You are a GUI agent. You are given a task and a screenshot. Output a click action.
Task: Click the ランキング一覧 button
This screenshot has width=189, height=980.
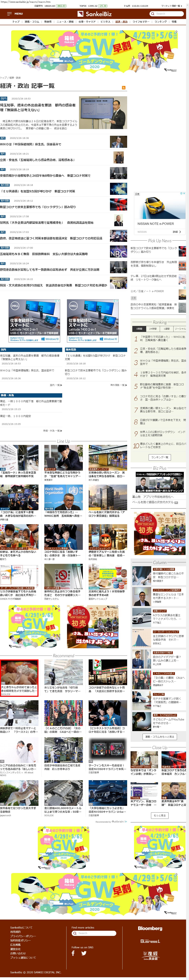[x=159, y=457]
